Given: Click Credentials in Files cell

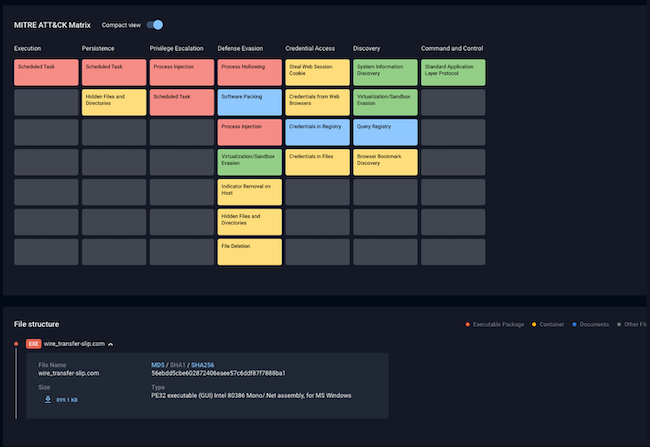Looking at the screenshot, I should [318, 162].
